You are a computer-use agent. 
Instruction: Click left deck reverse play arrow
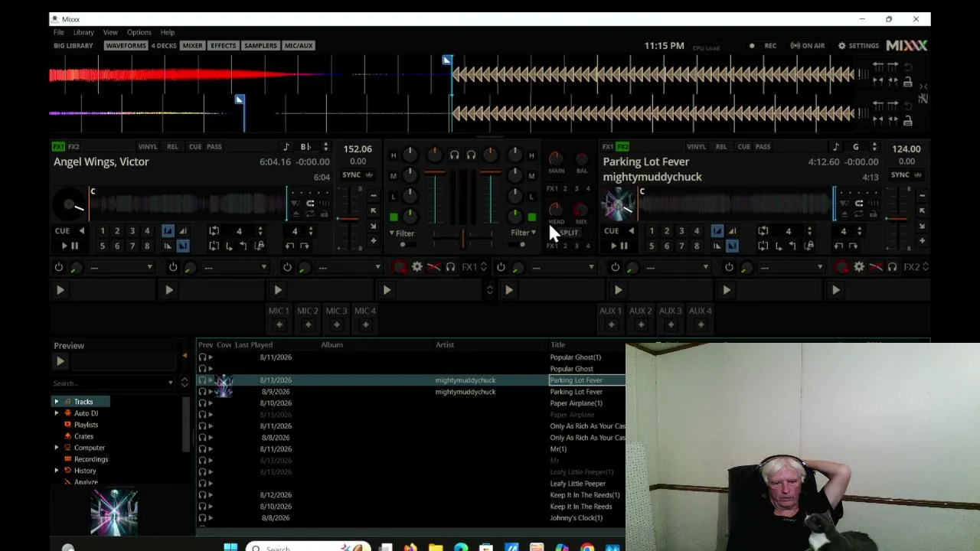(81, 230)
